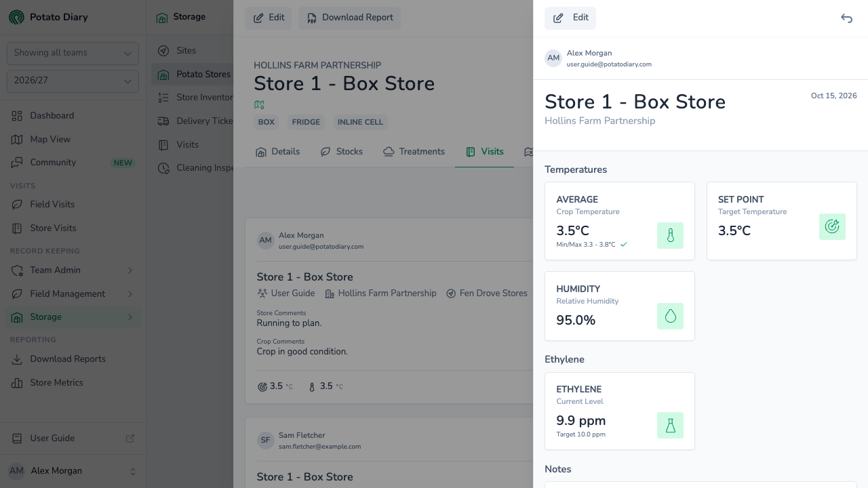Click the Dashboard grid icon

coord(17,116)
